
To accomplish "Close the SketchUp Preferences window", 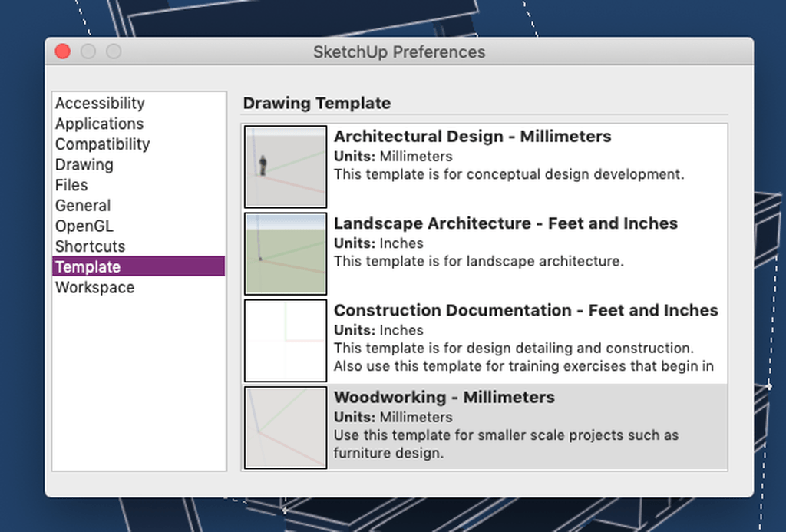I will (63, 51).
